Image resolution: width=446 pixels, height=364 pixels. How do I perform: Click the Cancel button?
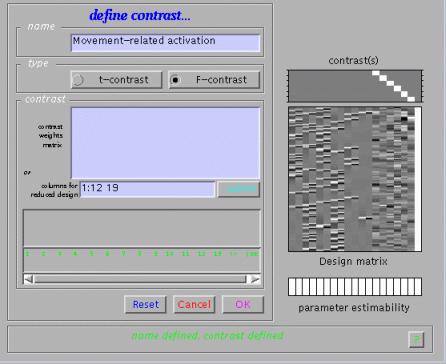(x=194, y=305)
